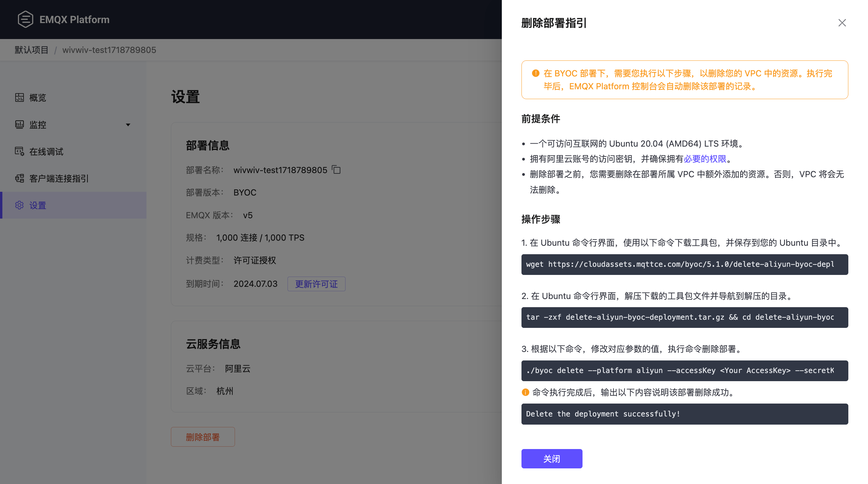Expand the 监控 submenu arrow
The height and width of the screenshot is (484, 868).
[x=128, y=125]
